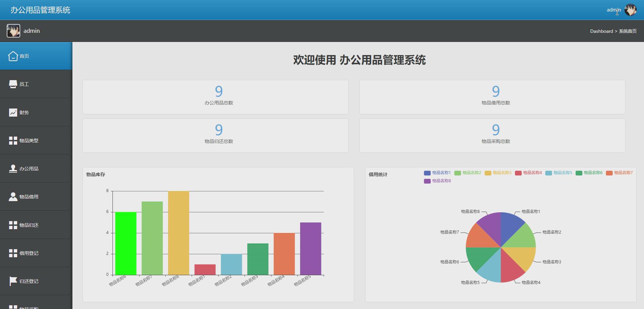Click the bright green 物品名称6 bar
Viewport: 644px width, 309px height.
pyautogui.click(x=126, y=244)
